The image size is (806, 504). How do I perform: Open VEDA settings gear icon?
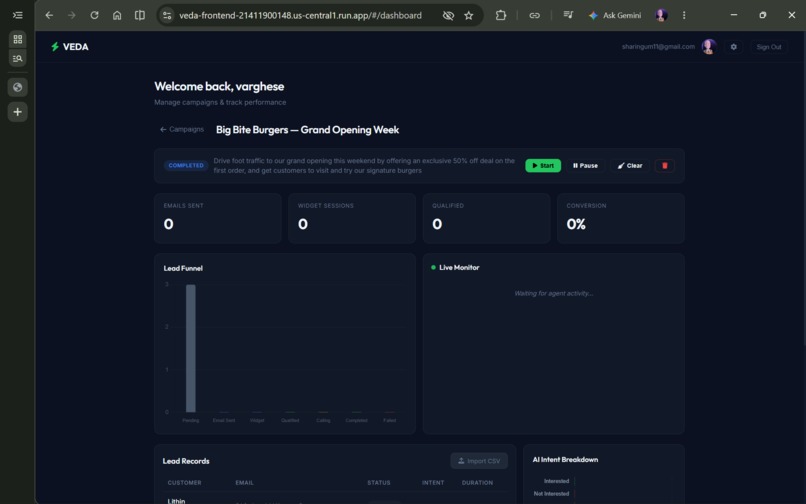tap(734, 47)
